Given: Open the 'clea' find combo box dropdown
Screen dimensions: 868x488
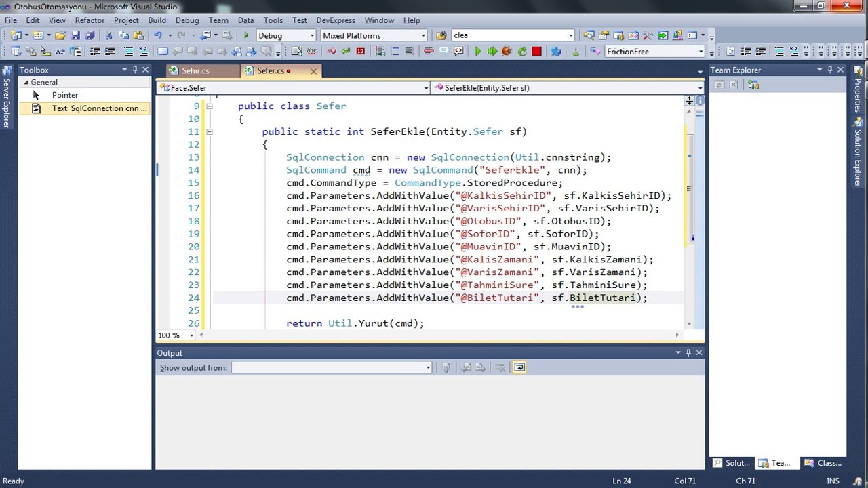Looking at the screenshot, I should pyautogui.click(x=571, y=35).
